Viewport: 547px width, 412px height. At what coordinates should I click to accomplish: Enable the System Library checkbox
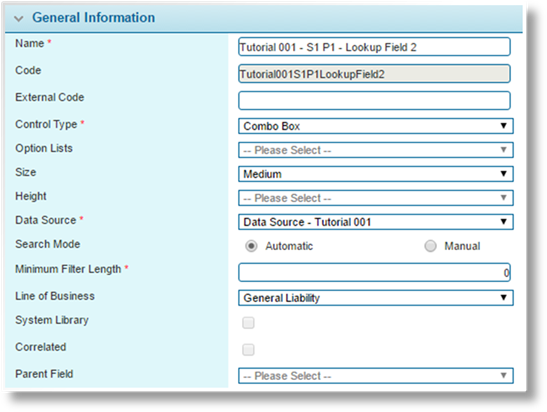coord(248,323)
